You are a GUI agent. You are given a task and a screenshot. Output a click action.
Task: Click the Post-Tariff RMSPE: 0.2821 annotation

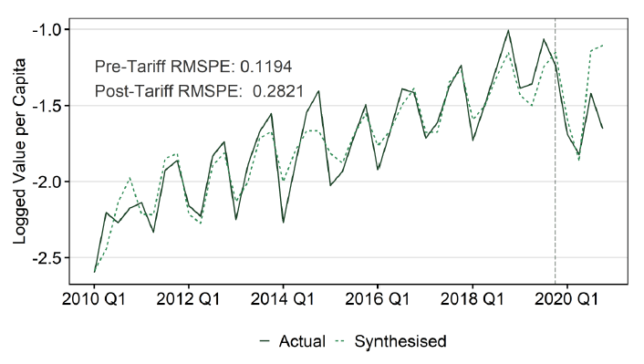tap(199, 91)
